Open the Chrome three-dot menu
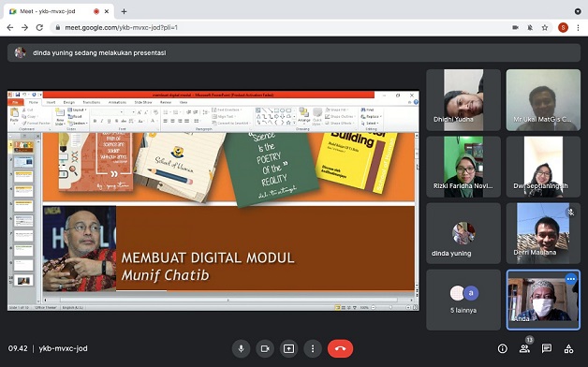This screenshot has height=367, width=588. tap(578, 27)
